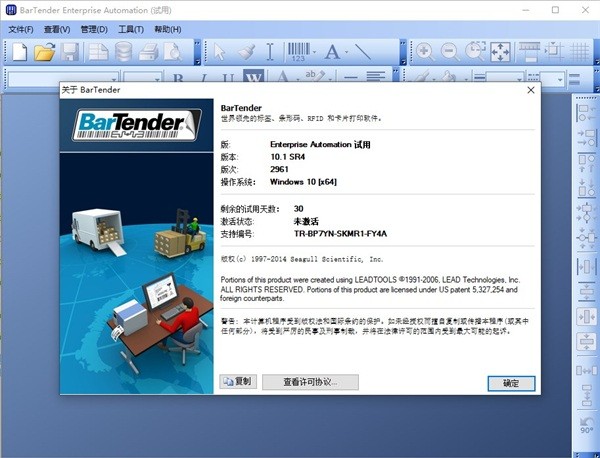The image size is (600, 458).
Task: Click the Print icon
Action: click(x=148, y=51)
